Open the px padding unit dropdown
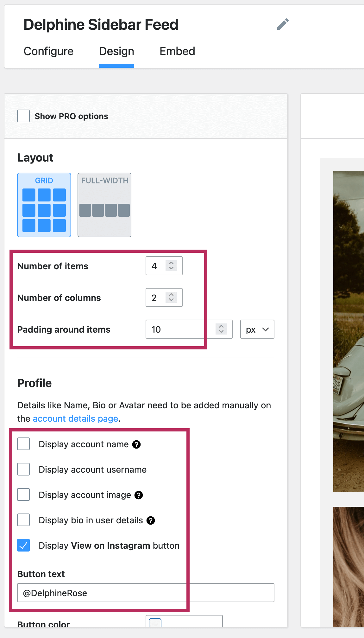Image resolution: width=364 pixels, height=638 pixels. [257, 329]
